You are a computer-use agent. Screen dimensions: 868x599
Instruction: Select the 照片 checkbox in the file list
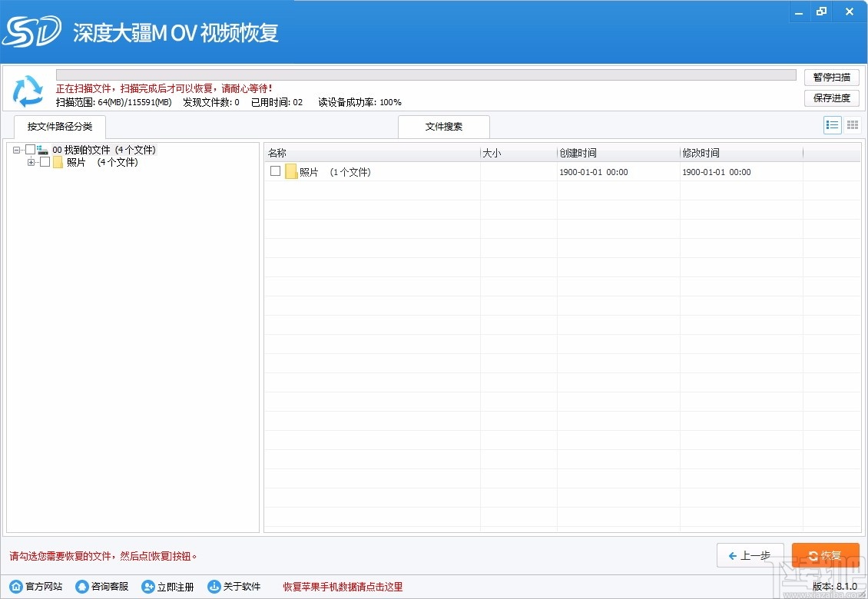point(275,171)
